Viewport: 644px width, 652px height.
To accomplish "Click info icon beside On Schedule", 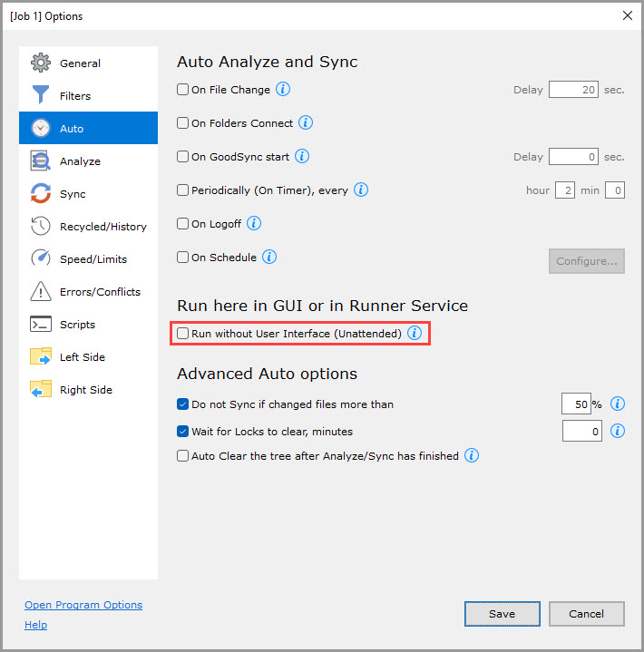I will (x=268, y=257).
